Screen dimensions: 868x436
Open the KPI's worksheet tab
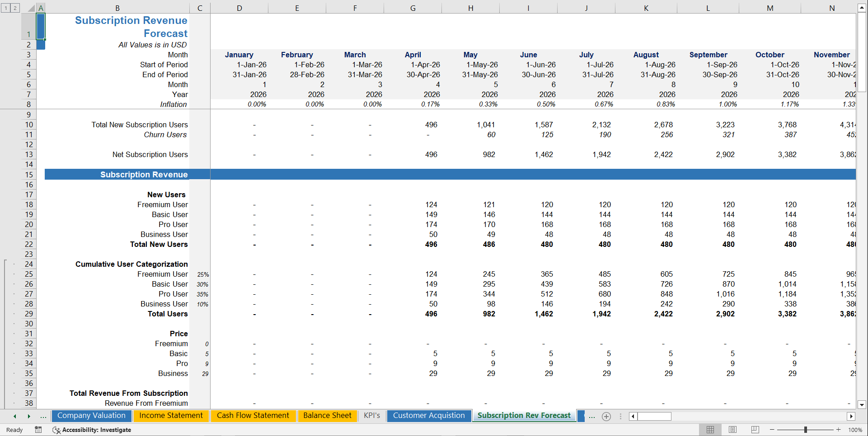click(x=371, y=415)
